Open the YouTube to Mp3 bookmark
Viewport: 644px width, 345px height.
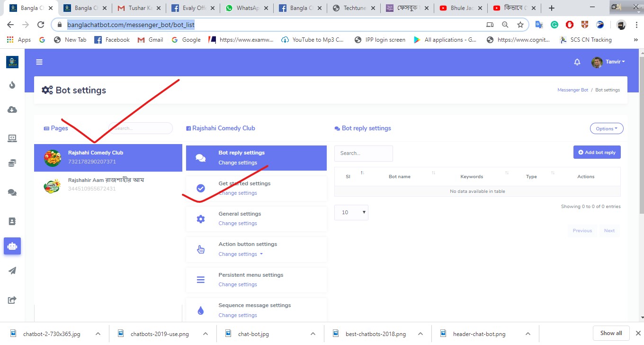click(x=313, y=40)
